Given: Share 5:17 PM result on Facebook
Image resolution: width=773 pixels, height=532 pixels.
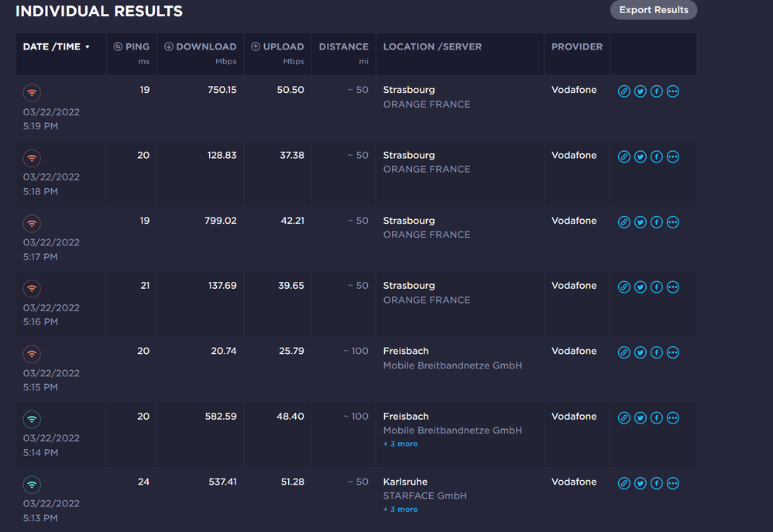Looking at the screenshot, I should tap(657, 222).
